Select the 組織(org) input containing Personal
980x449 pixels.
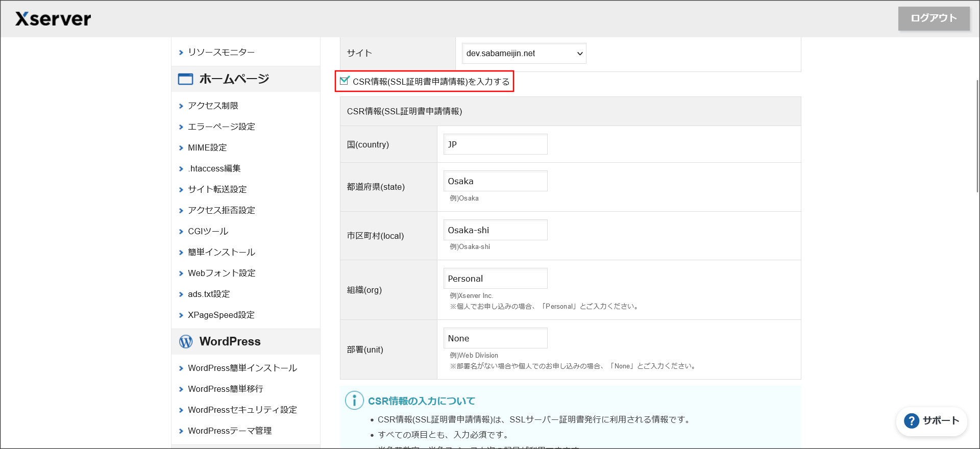coord(495,279)
